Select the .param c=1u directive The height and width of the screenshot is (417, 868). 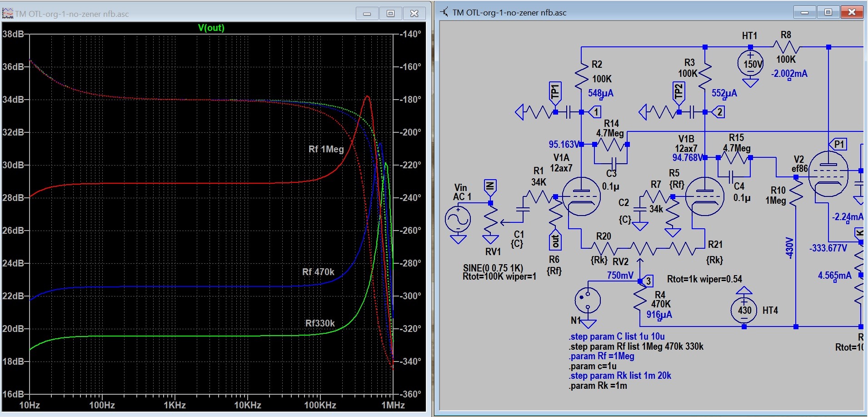coord(592,366)
